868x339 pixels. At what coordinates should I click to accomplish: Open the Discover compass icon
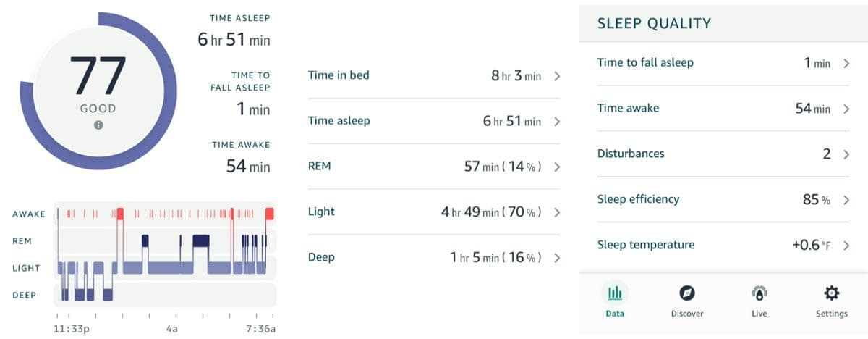click(x=687, y=293)
